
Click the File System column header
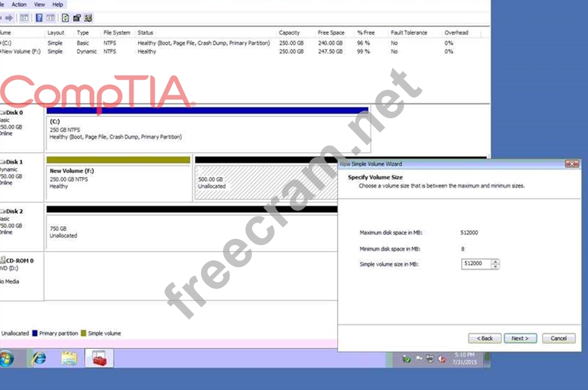click(x=117, y=33)
